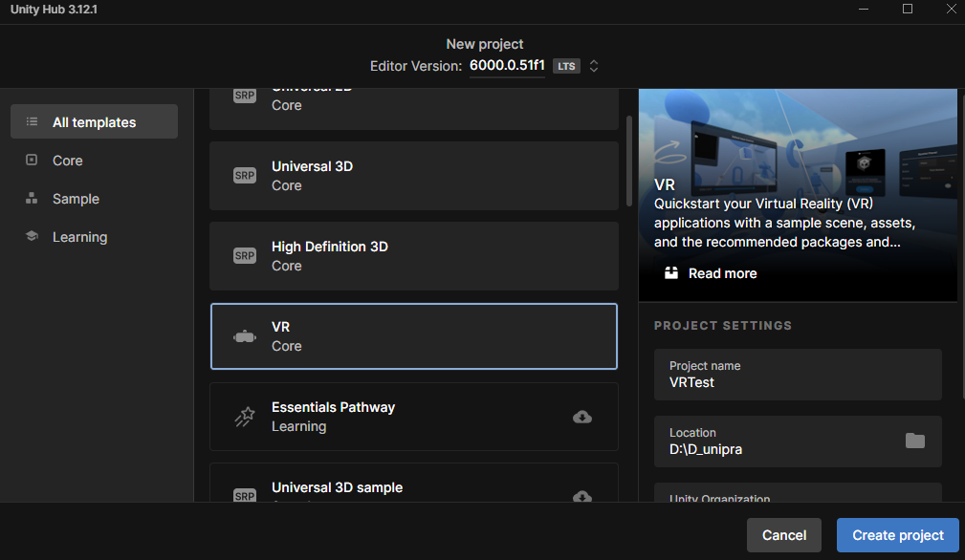The width and height of the screenshot is (965, 560).
Task: Download the Universal 3D sample template
Action: click(582, 496)
